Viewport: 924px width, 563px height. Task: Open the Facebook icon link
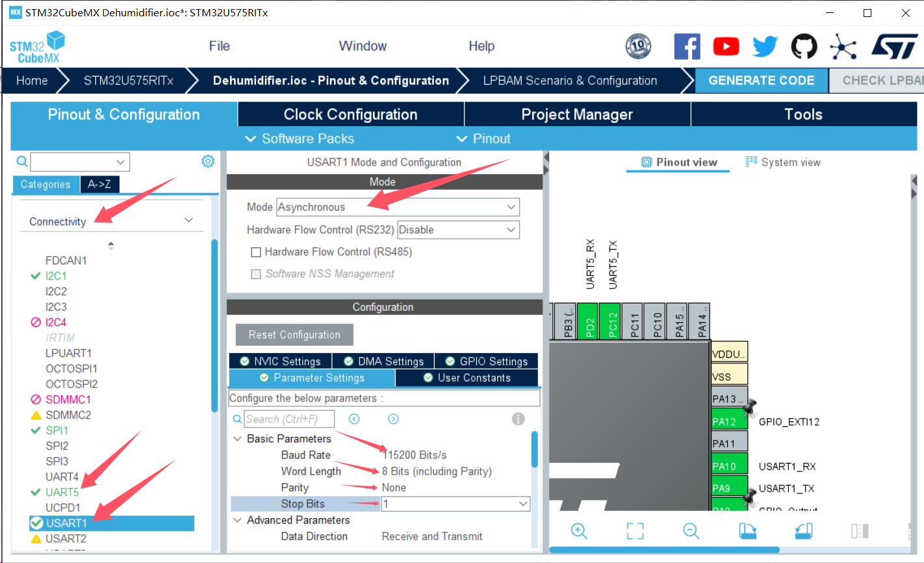click(687, 46)
